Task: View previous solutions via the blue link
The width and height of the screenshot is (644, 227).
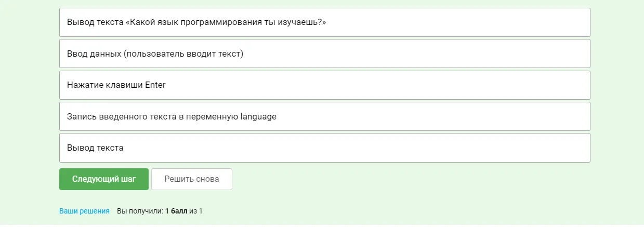Action: tap(84, 211)
